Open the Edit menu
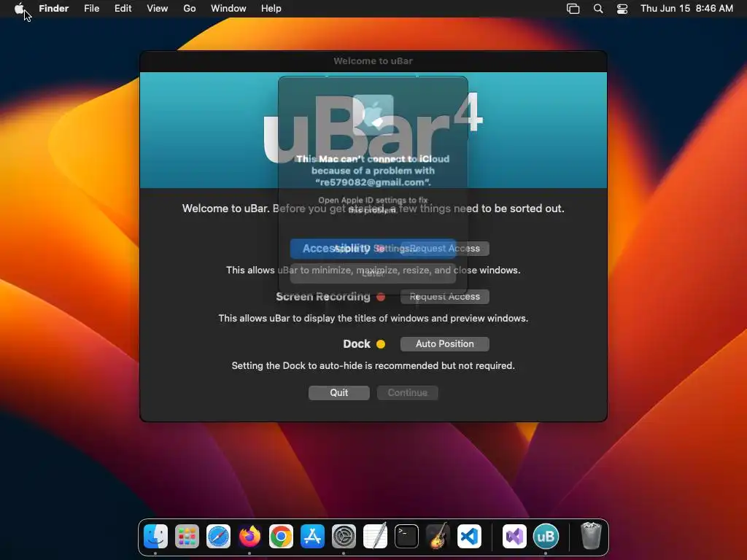747x560 pixels. pos(123,9)
